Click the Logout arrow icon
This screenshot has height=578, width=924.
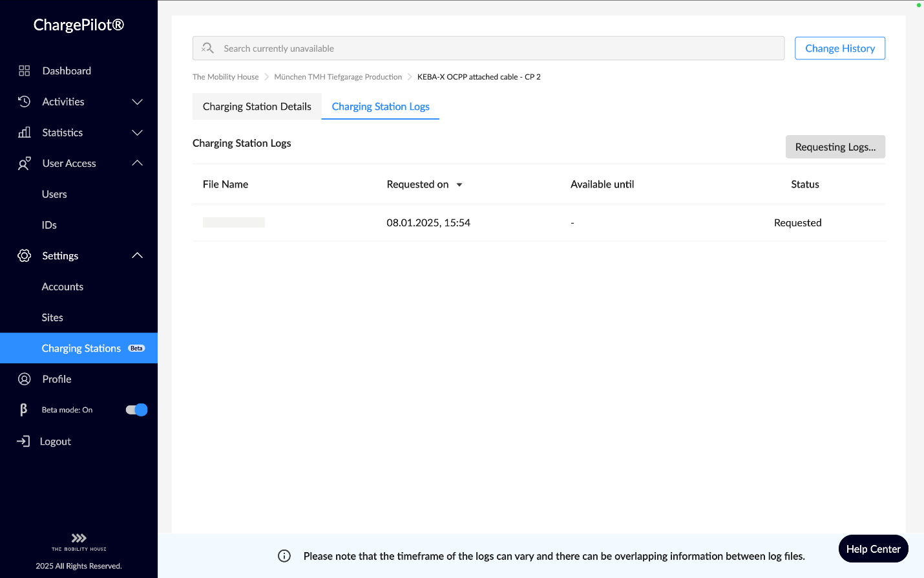[x=23, y=442]
